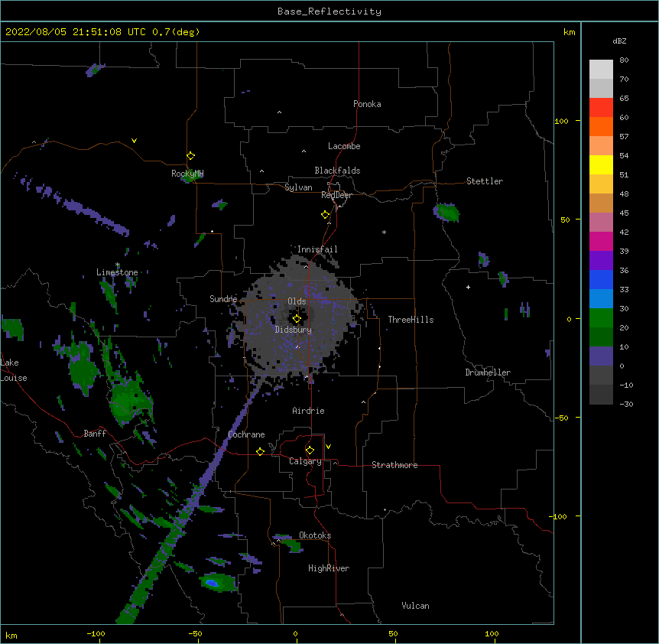This screenshot has height=644, width=659.
Task: Click the slate-purple 10 dBZ legend swatch
Action: [601, 356]
